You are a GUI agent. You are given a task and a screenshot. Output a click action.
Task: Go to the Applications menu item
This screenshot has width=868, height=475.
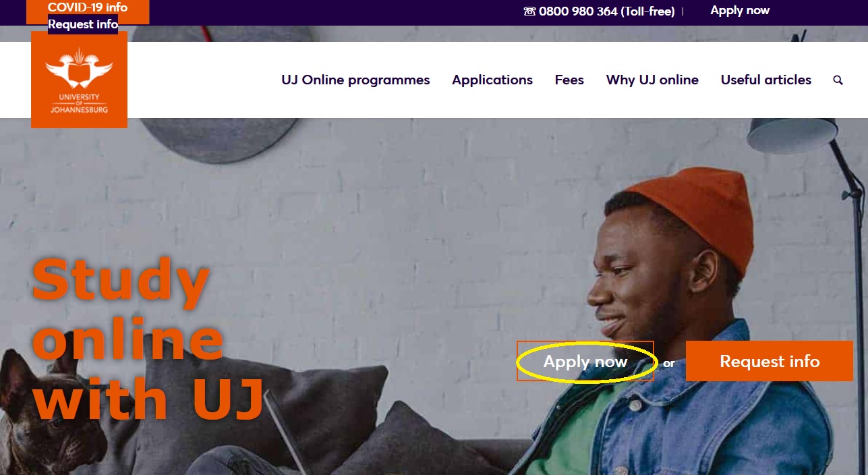492,80
